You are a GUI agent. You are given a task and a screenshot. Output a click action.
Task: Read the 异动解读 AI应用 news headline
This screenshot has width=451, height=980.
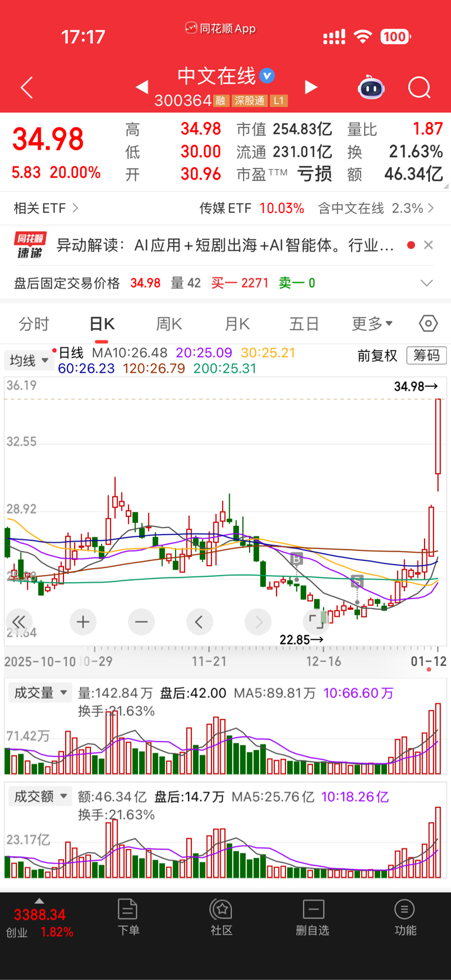pos(224,245)
